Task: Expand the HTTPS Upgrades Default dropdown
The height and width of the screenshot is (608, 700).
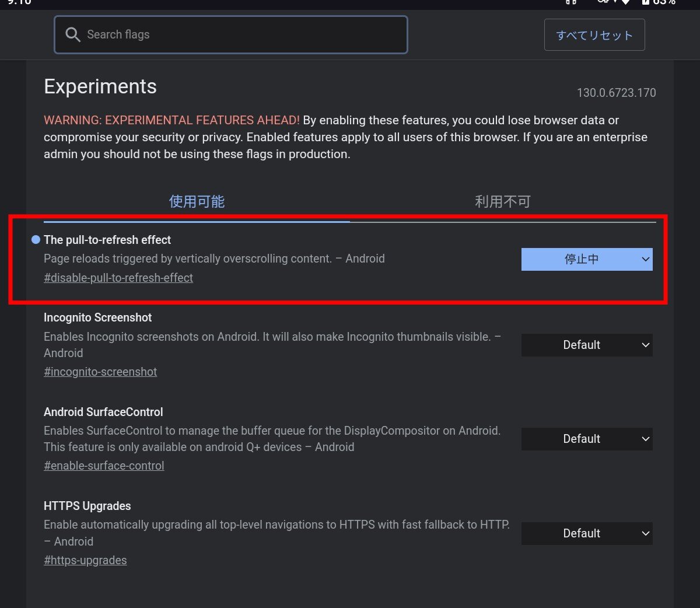Action: 586,533
